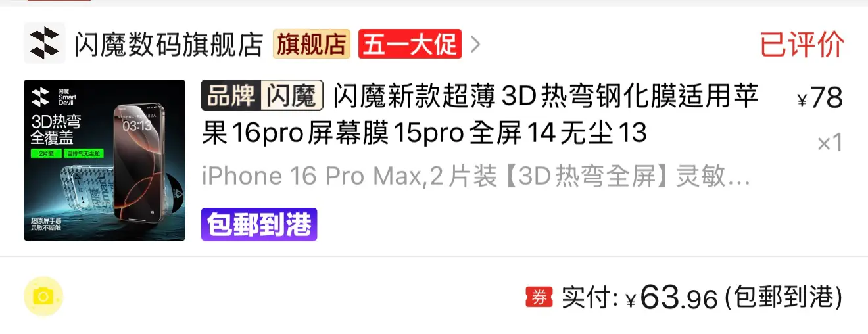Viewport: 868px width, 334px height.
Task: Click the red 券 coupon icon
Action: (539, 297)
